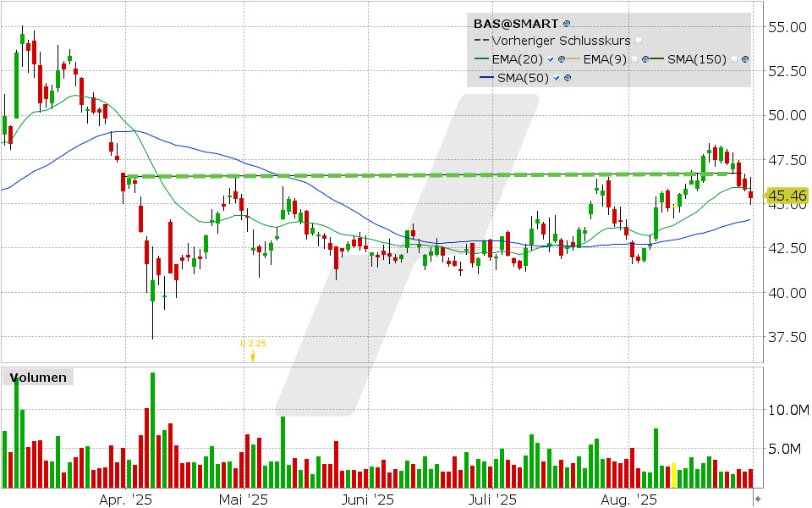
Task: Enable the SMA(150) checkbox
Action: (734, 59)
